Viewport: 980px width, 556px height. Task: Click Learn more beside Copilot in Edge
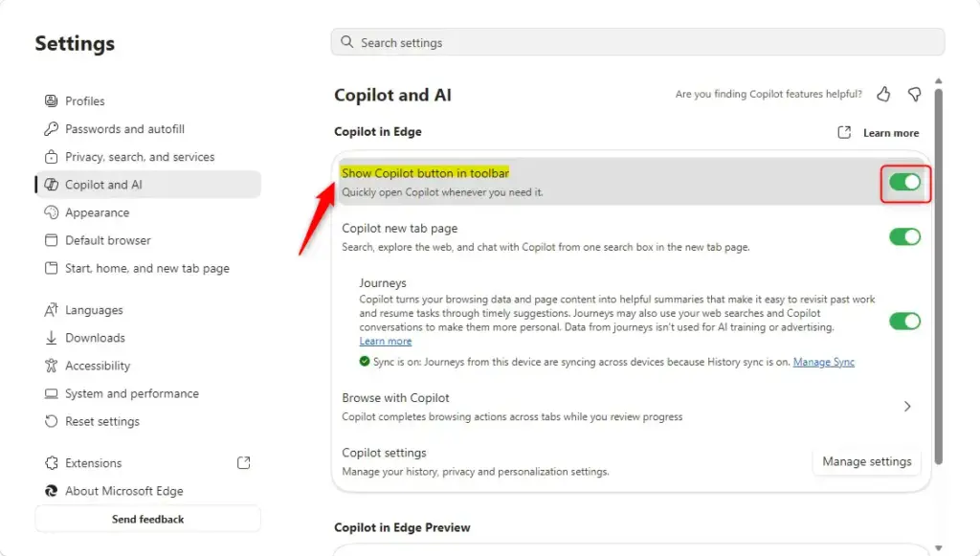coord(891,133)
